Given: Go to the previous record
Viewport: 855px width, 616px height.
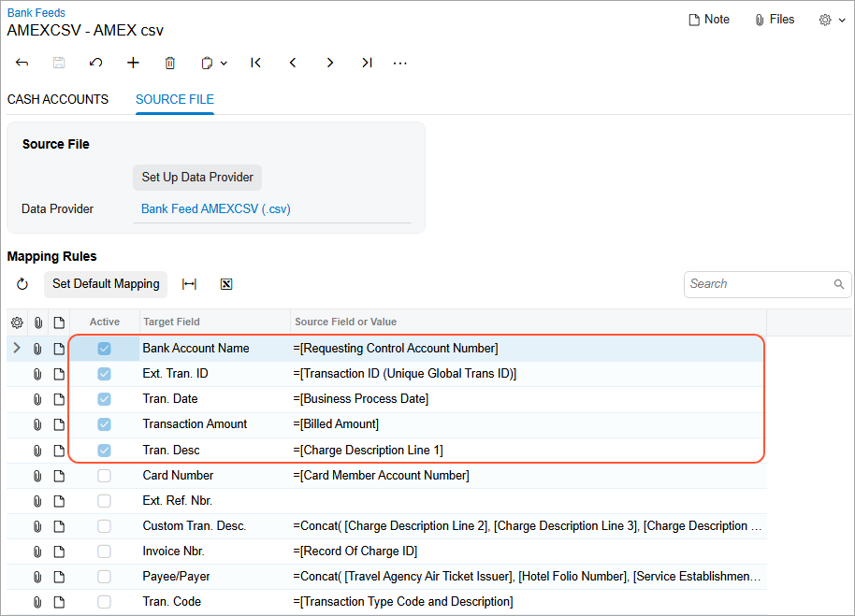Looking at the screenshot, I should 293,63.
